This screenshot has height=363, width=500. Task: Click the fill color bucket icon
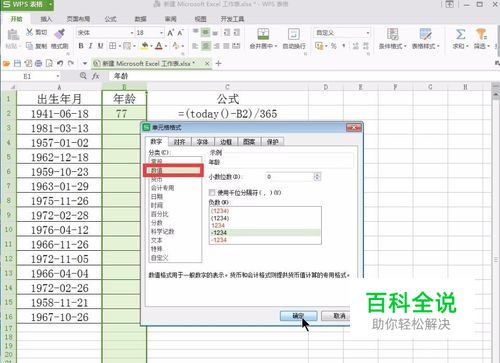pyautogui.click(x=145, y=46)
